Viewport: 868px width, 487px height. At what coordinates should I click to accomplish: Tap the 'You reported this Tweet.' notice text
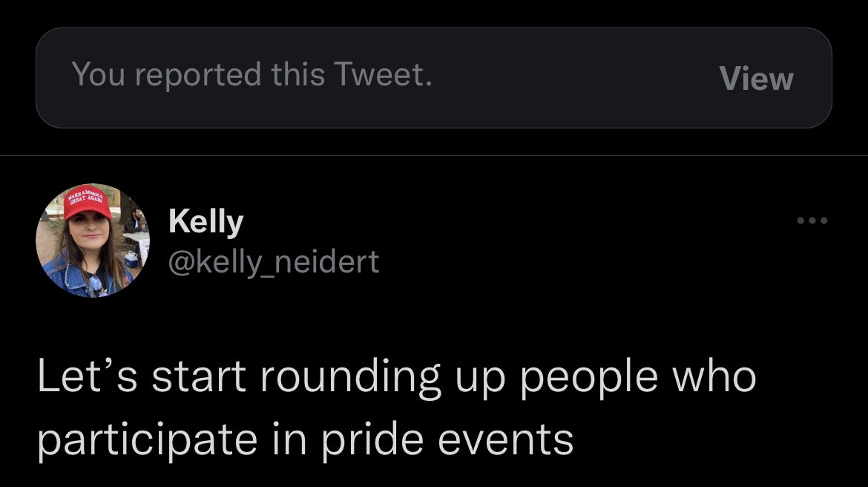[251, 75]
